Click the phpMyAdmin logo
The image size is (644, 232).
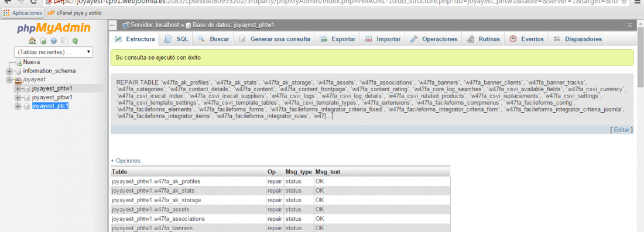click(54, 28)
